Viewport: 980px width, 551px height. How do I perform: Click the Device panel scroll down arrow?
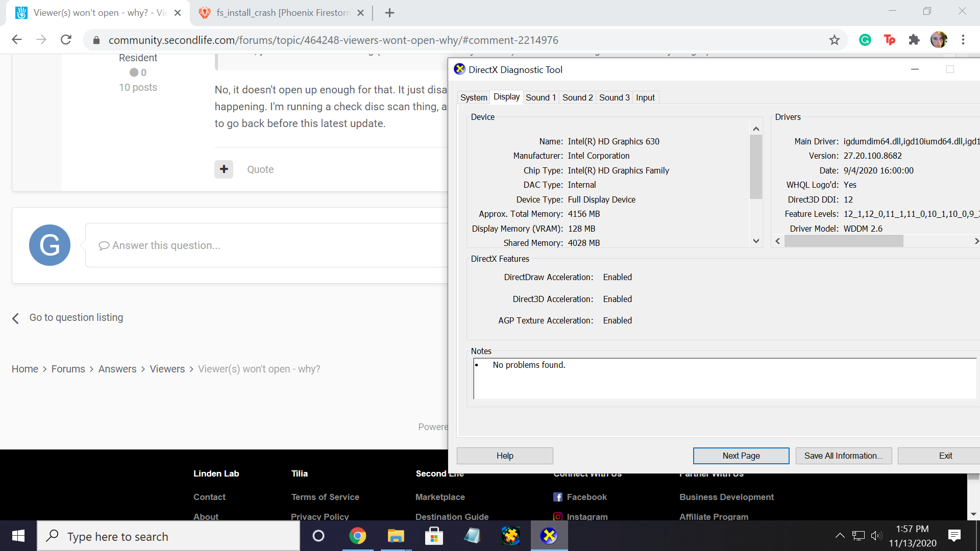(756, 241)
